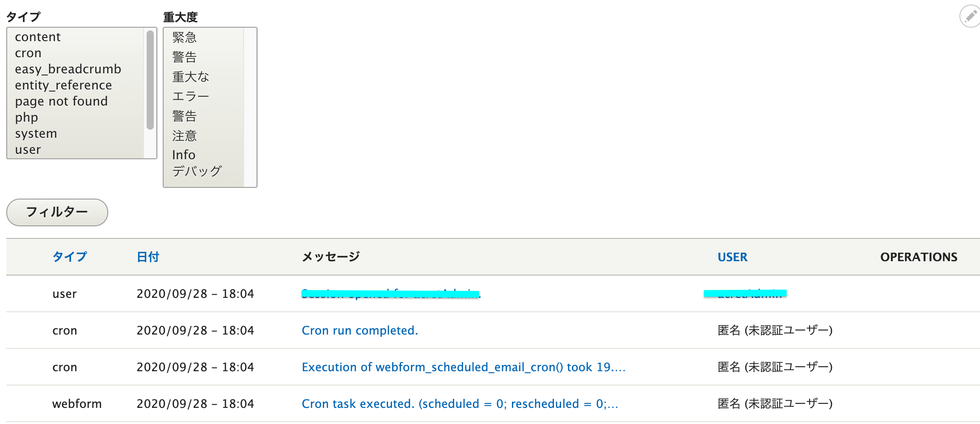Click the type list scrollbar

[x=150, y=80]
